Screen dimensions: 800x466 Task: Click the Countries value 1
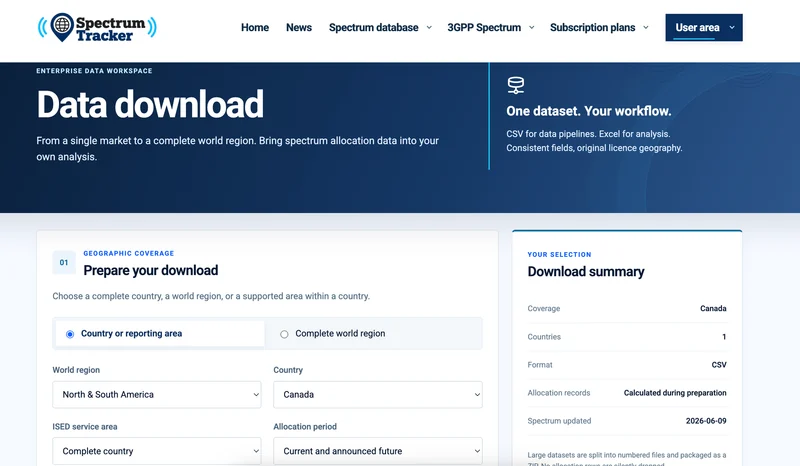click(724, 337)
